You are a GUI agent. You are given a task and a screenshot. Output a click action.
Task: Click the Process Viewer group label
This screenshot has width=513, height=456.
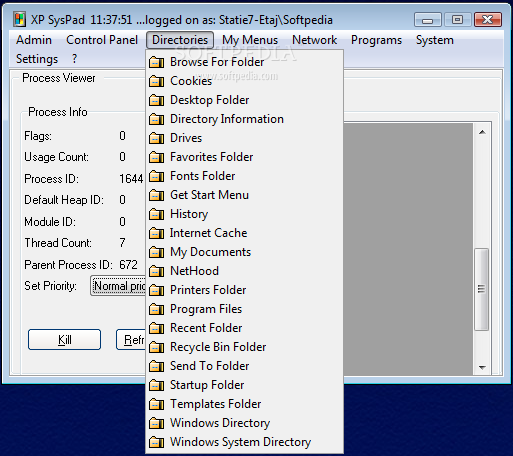click(59, 78)
